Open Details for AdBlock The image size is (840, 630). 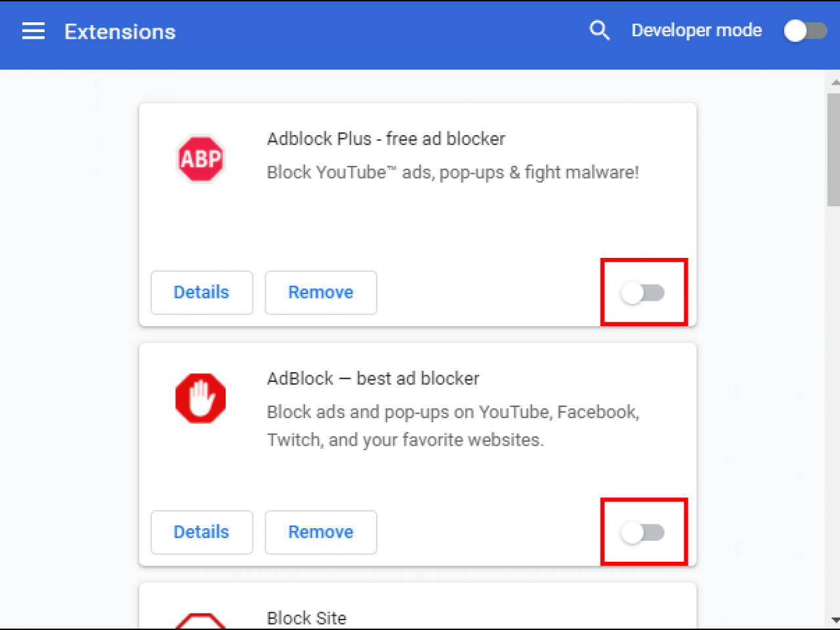201,532
